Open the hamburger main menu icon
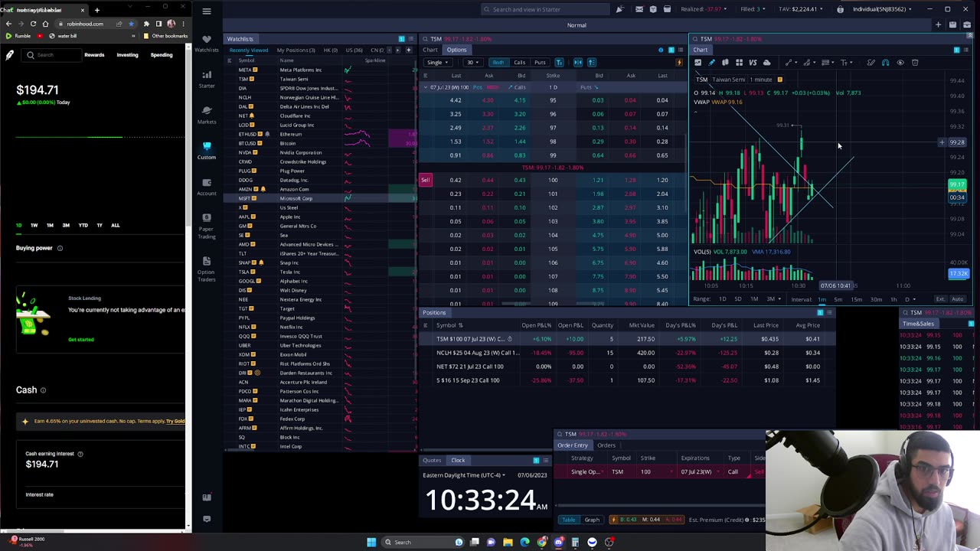 click(x=207, y=11)
